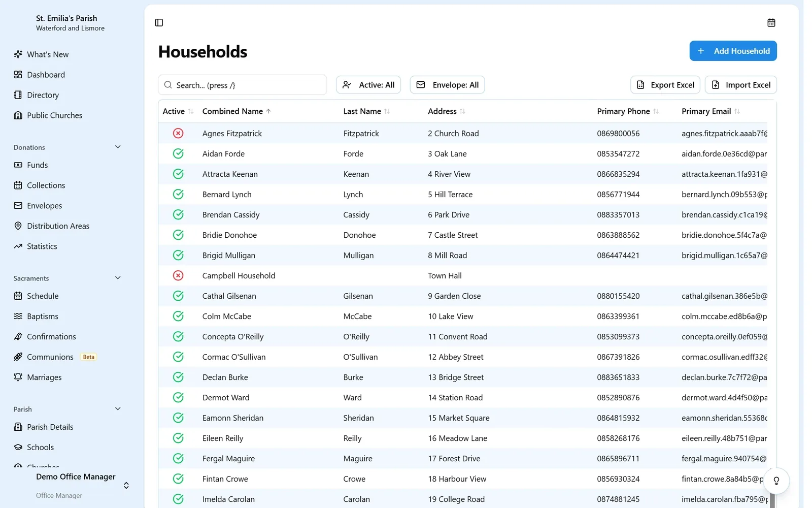Go to Dashboard
Viewport: 812px width, 508px height.
coord(46,75)
